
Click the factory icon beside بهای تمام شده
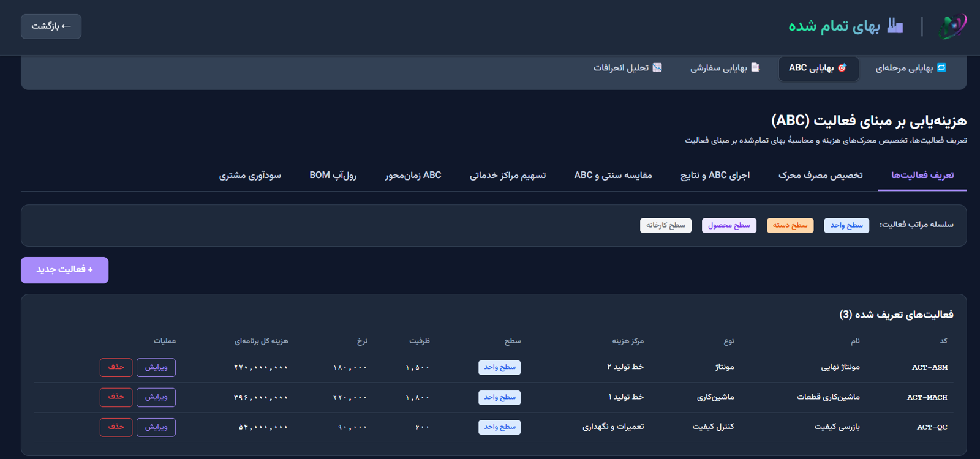coord(895,26)
